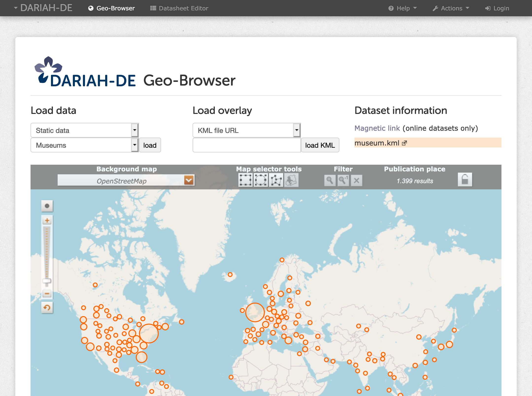Open the KML file URL dropdown
This screenshot has height=396, width=532.
point(247,130)
